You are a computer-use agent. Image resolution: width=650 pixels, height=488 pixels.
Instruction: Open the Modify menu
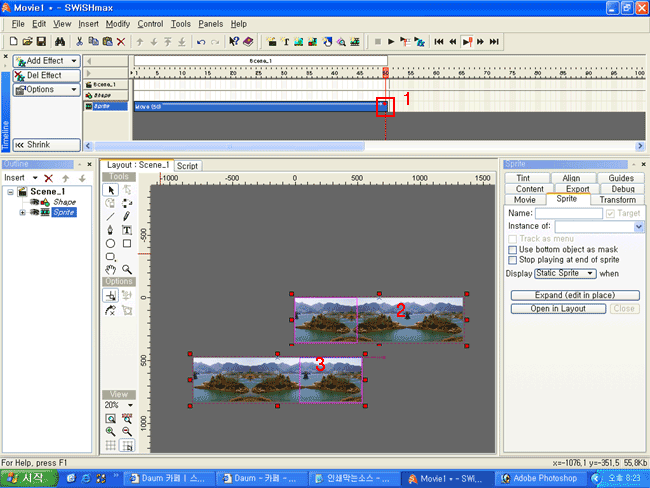click(118, 24)
